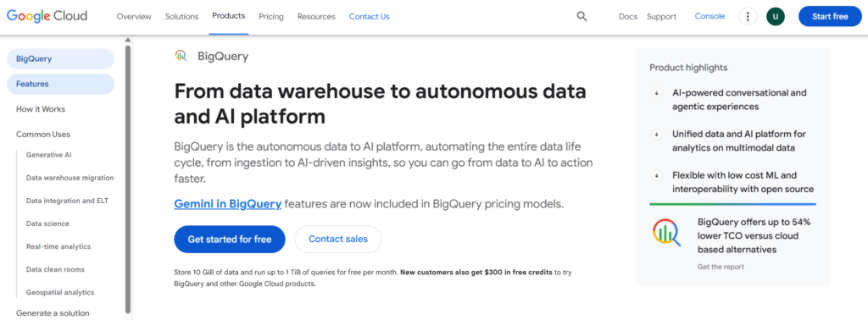Open the Solutions nav menu

181,17
